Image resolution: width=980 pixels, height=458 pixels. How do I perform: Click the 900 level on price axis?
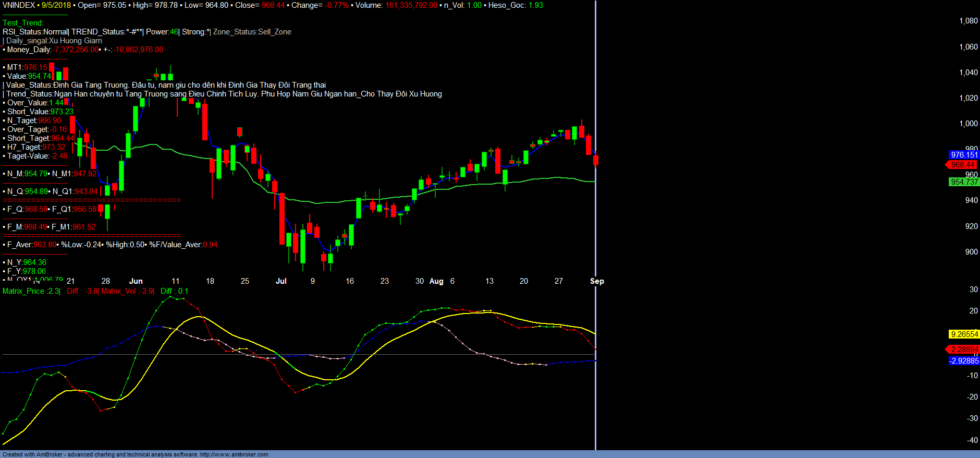[971, 252]
